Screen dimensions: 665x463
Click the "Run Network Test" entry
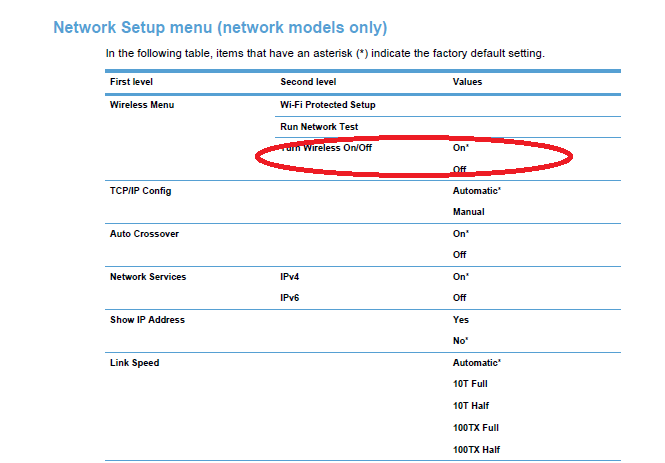tap(319, 127)
